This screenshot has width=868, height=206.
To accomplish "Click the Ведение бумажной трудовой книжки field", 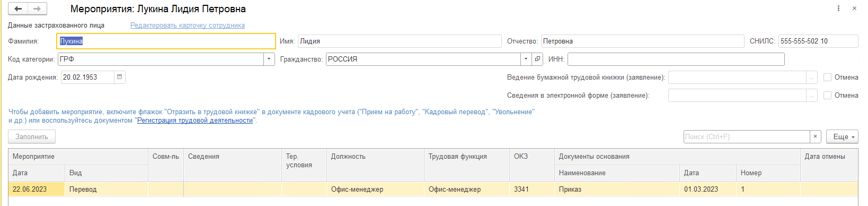I will 737,78.
